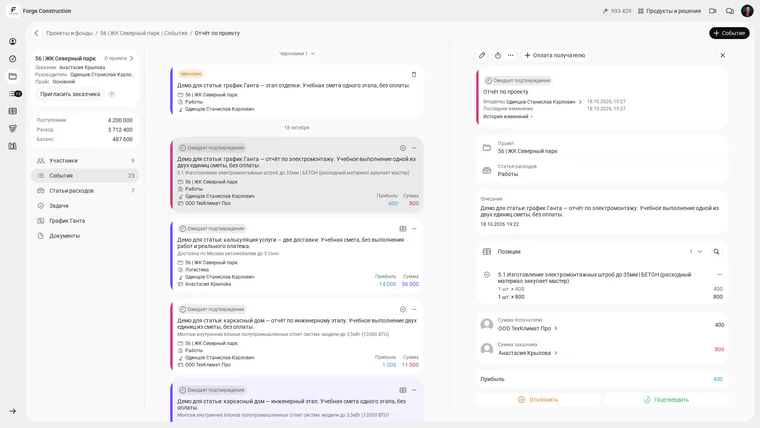Expand the left sidebar with arrow at bottom
The height and width of the screenshot is (428, 760).
[13, 411]
